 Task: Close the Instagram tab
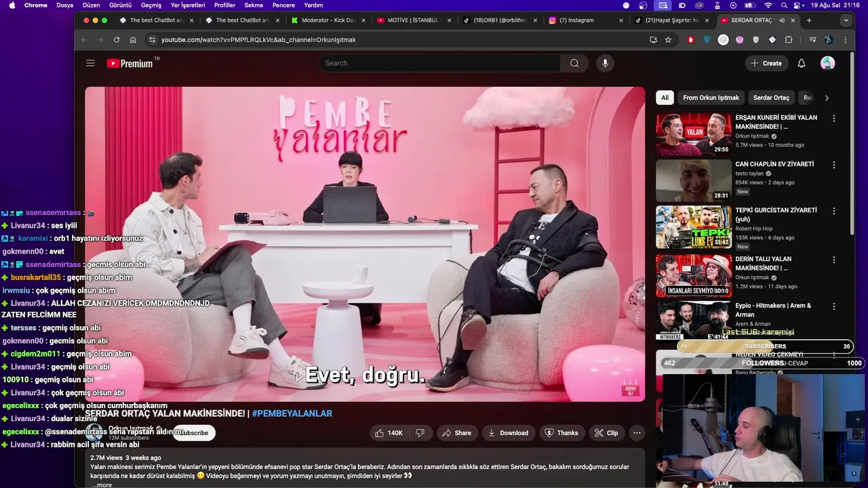coord(620,20)
